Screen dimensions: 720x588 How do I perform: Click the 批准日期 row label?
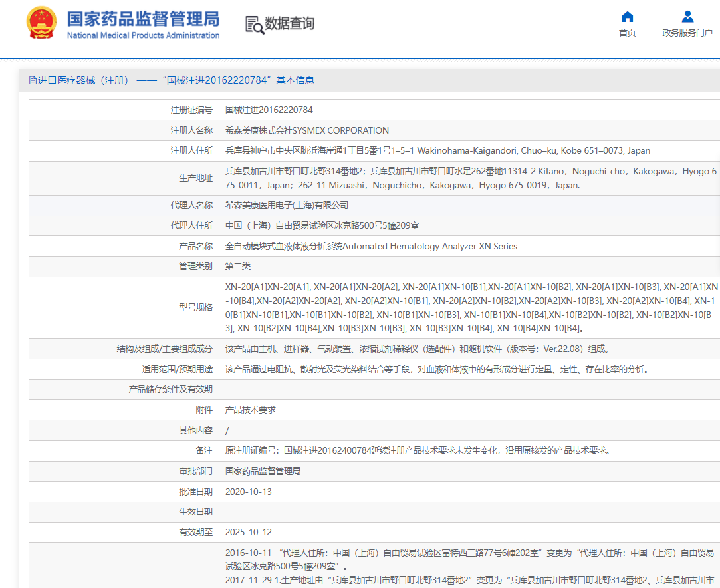[x=195, y=492]
